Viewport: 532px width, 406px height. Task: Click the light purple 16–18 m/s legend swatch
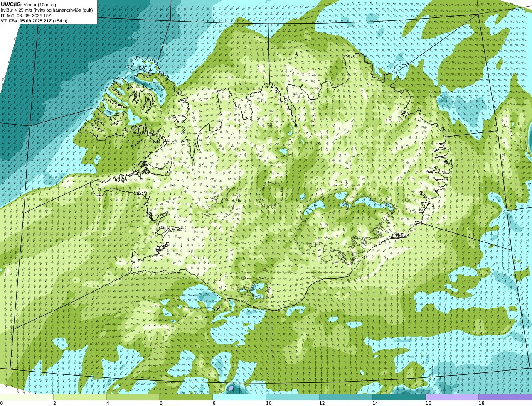pos(452,397)
